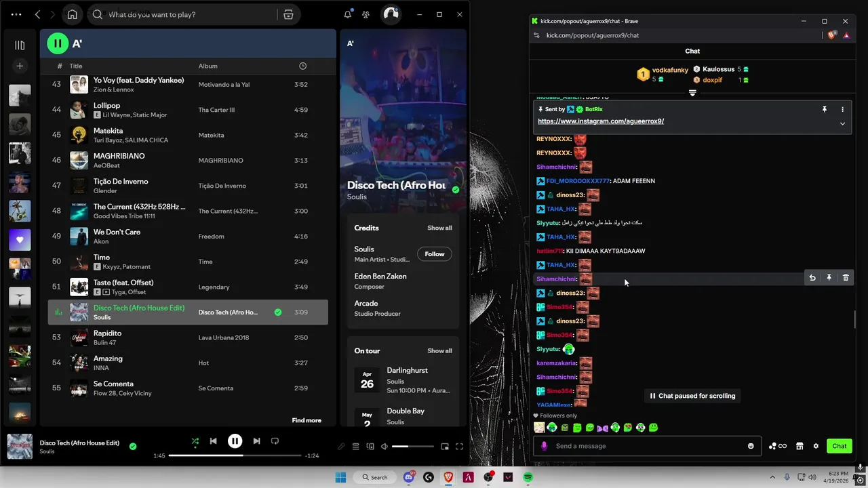868x488 pixels.
Task: Toggle the checkmark beside the Disco Tech title panel
Action: click(456, 190)
